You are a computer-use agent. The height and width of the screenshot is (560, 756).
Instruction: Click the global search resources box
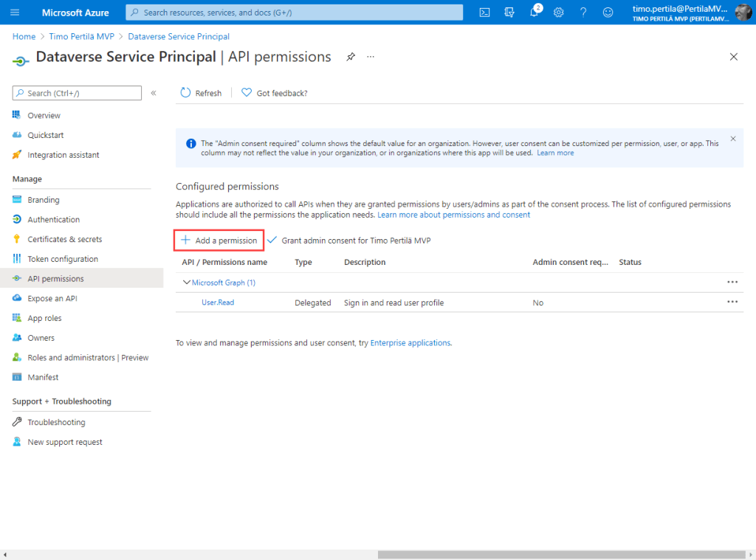coord(295,13)
